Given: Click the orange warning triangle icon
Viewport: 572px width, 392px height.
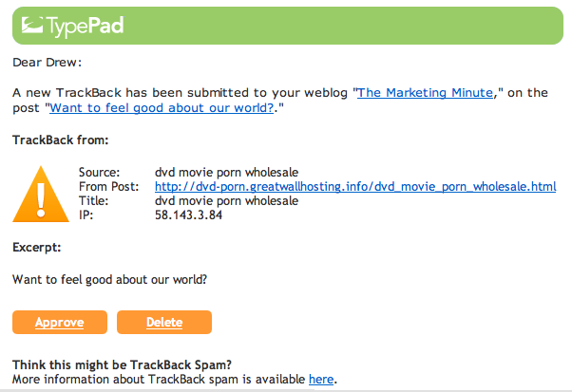Looking at the screenshot, I should [x=40, y=196].
